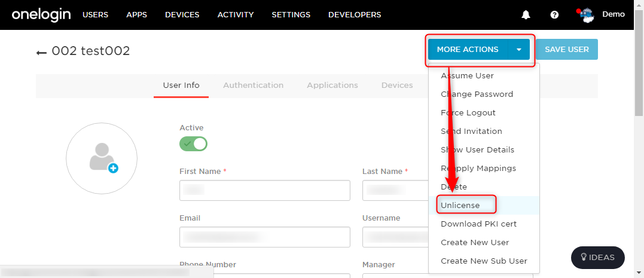Choose Send Invitation menu entry

(x=484, y=131)
